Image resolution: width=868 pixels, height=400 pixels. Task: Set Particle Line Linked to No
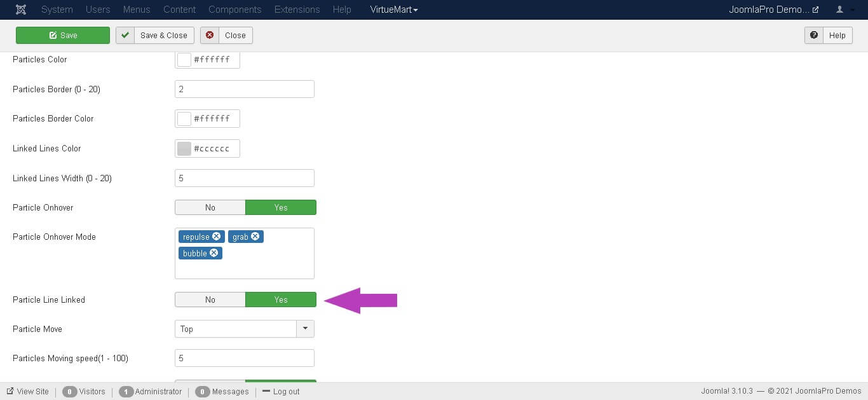(210, 300)
